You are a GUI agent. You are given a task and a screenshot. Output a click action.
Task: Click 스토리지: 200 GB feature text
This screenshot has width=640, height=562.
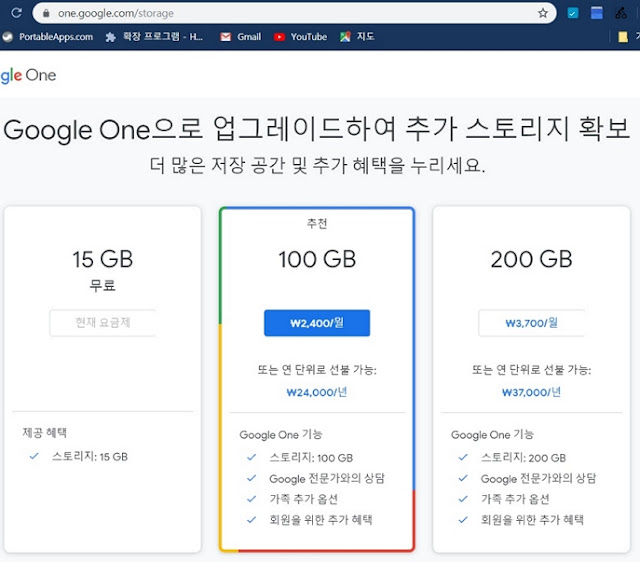click(523, 458)
